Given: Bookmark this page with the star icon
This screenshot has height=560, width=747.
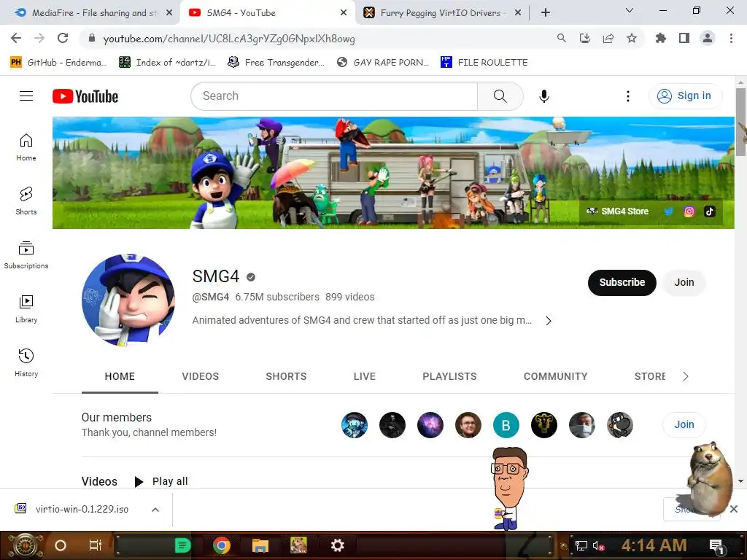Looking at the screenshot, I should pos(632,38).
